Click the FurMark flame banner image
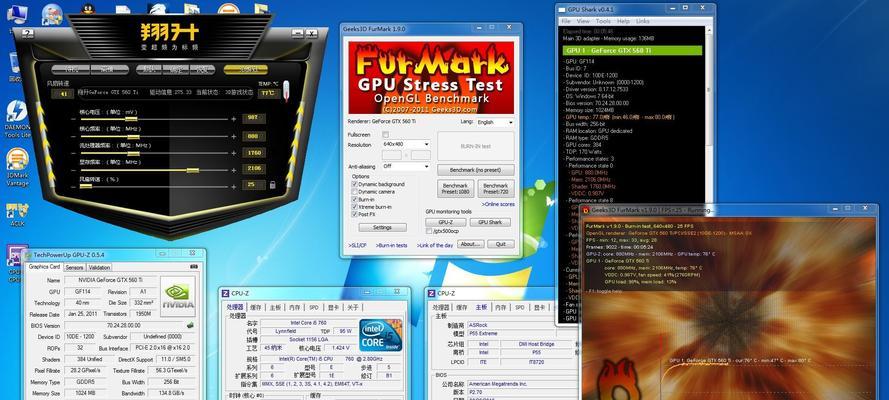This screenshot has width=889, height=400. click(x=431, y=78)
